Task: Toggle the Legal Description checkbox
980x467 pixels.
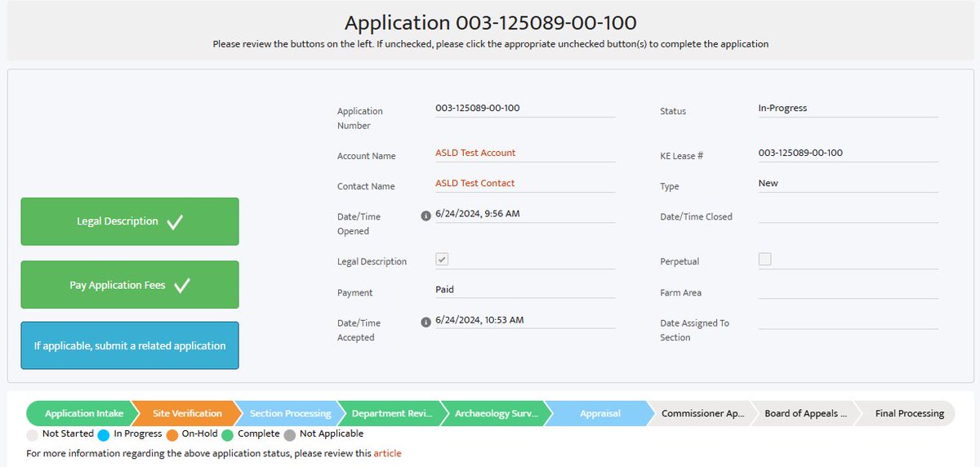Action: tap(442, 259)
